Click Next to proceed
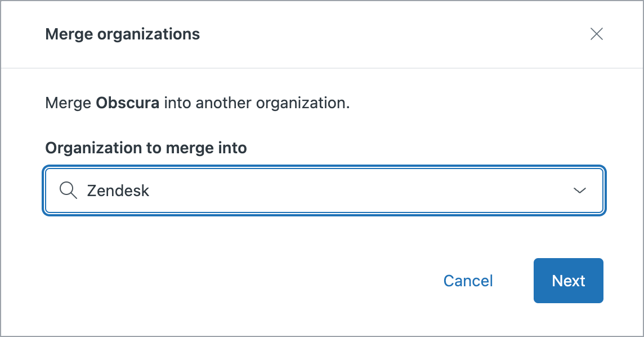This screenshot has height=337, width=644. coord(568,281)
